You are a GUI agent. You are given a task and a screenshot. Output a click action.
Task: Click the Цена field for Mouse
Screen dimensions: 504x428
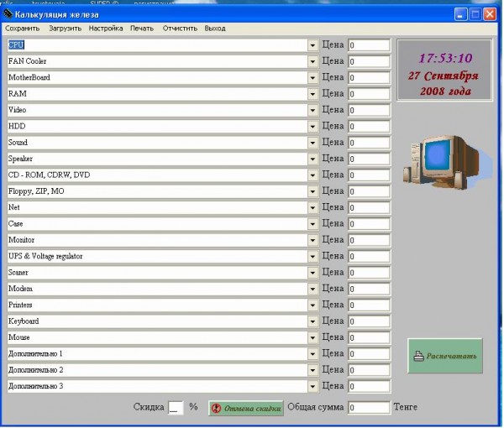point(369,337)
